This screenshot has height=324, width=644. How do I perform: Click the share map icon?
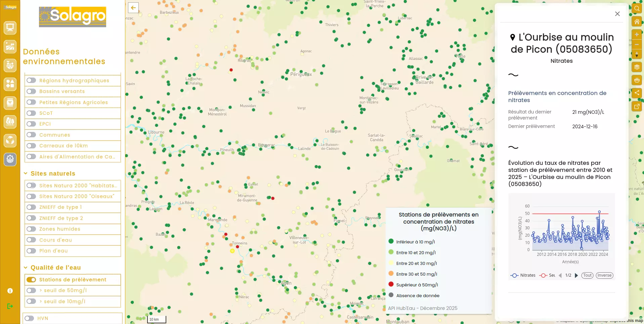pos(637,93)
